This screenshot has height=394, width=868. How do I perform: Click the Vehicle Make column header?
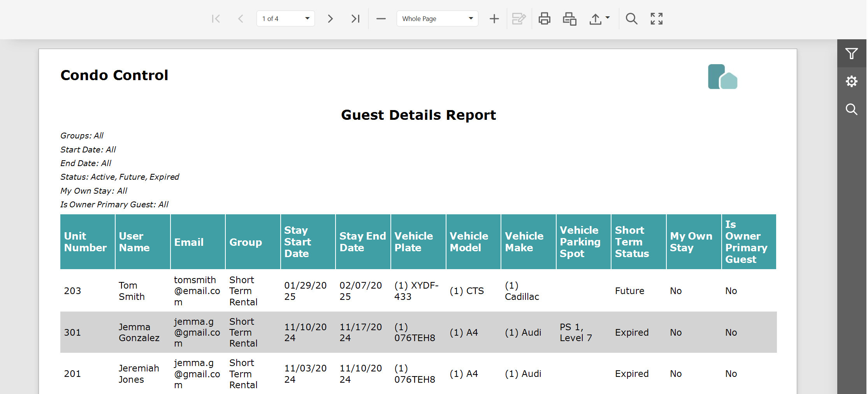click(x=529, y=242)
